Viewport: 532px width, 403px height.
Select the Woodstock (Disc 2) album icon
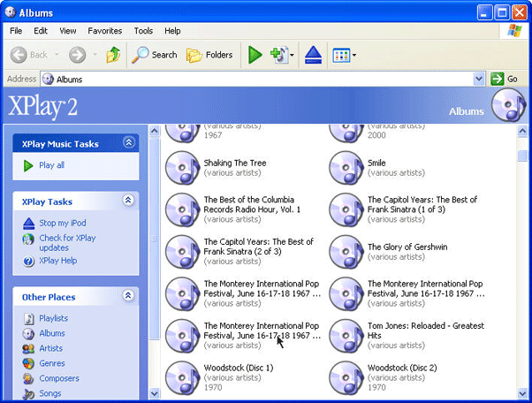tap(346, 378)
